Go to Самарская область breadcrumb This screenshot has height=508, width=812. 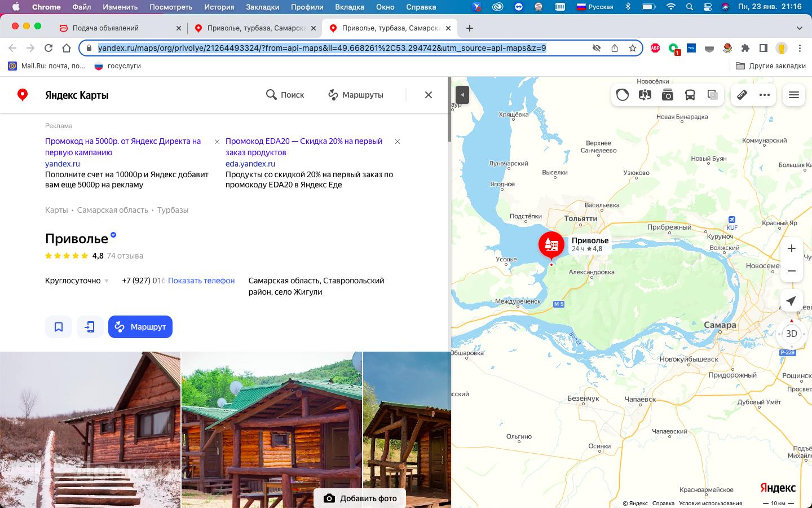[113, 210]
